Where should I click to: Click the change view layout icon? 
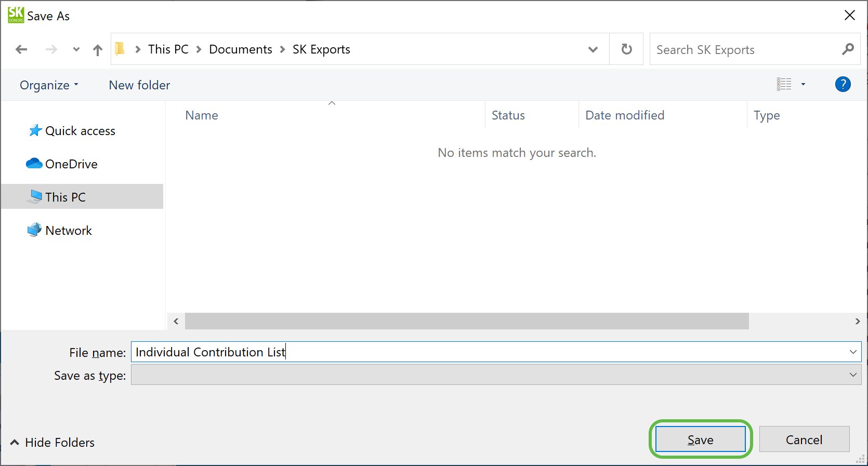coord(784,84)
